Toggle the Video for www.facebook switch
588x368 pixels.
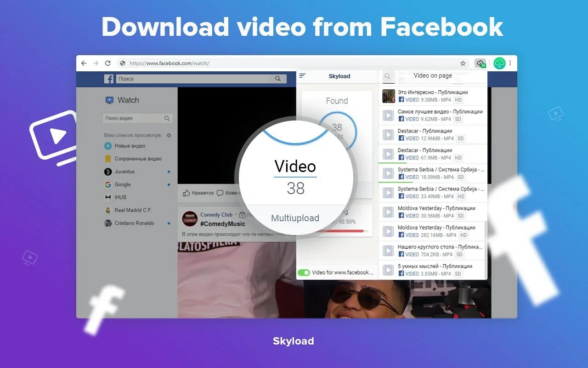pyautogui.click(x=304, y=273)
